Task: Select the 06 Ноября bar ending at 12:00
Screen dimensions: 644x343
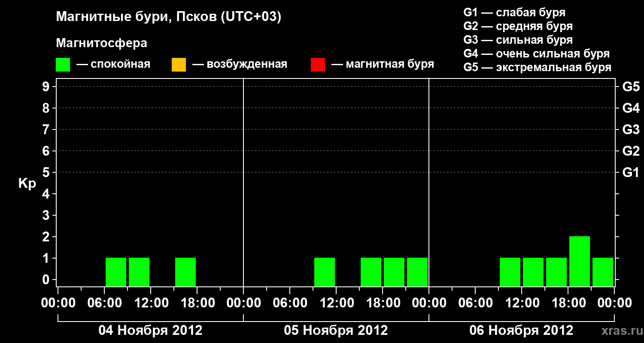Action: tap(510, 272)
